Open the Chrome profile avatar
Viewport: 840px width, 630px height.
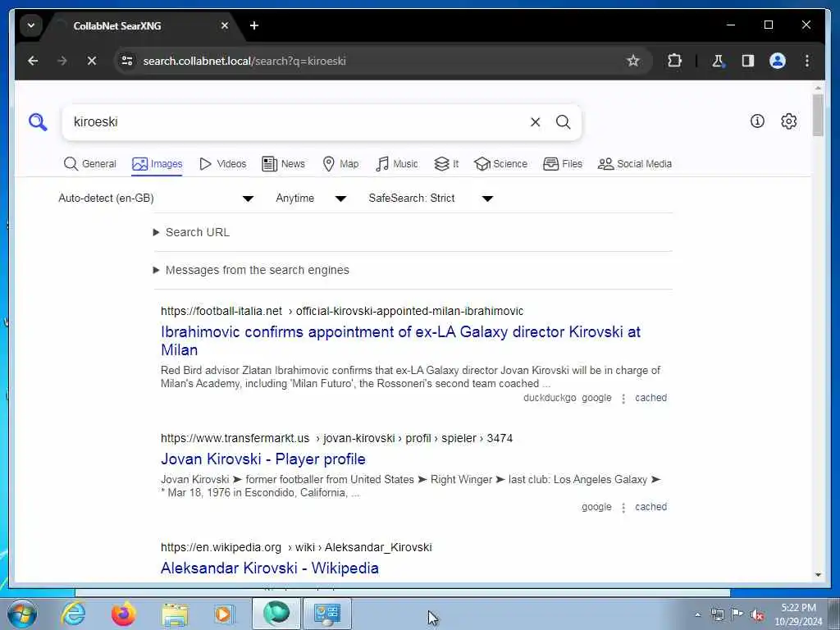pos(778,61)
